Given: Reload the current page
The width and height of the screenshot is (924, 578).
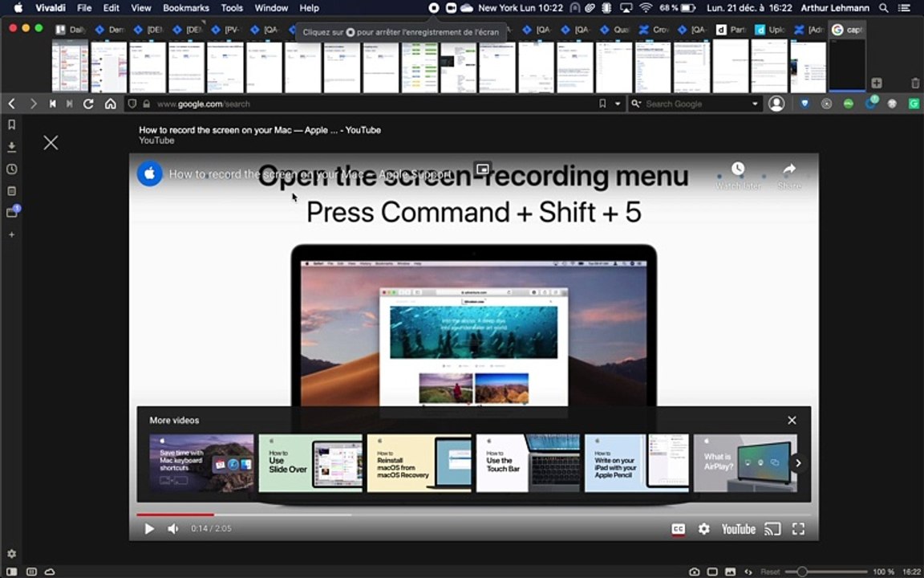Looking at the screenshot, I should (x=88, y=104).
